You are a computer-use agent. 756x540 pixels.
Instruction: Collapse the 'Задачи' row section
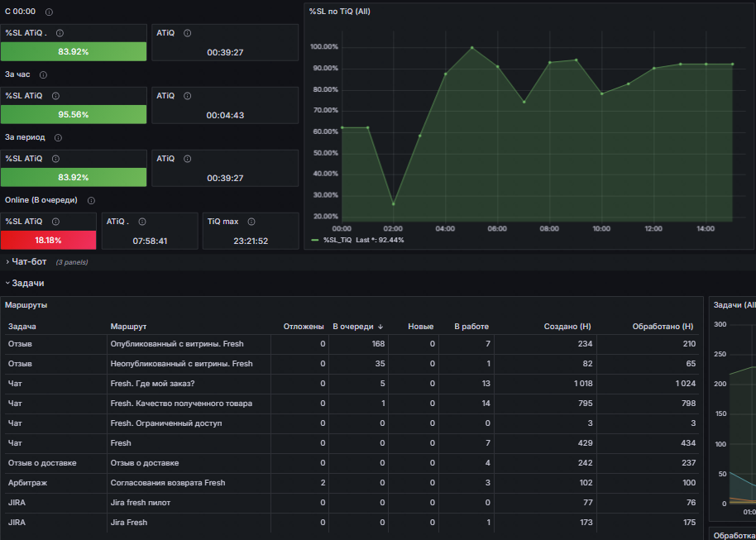25,283
